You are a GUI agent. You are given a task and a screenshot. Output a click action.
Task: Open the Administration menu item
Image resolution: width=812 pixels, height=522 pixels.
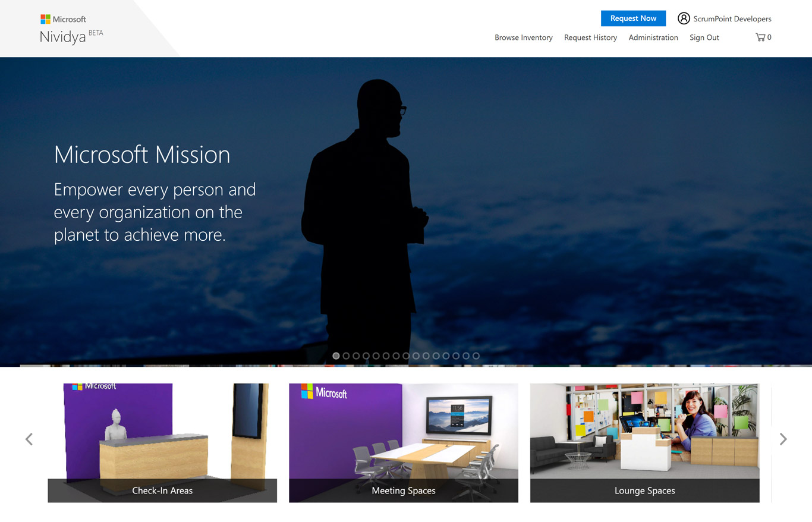pyautogui.click(x=653, y=37)
